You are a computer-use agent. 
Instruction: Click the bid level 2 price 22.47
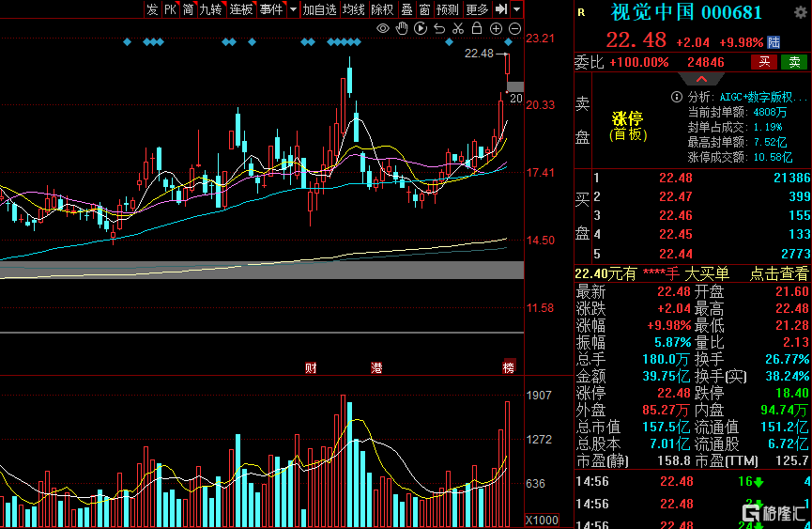click(x=675, y=196)
